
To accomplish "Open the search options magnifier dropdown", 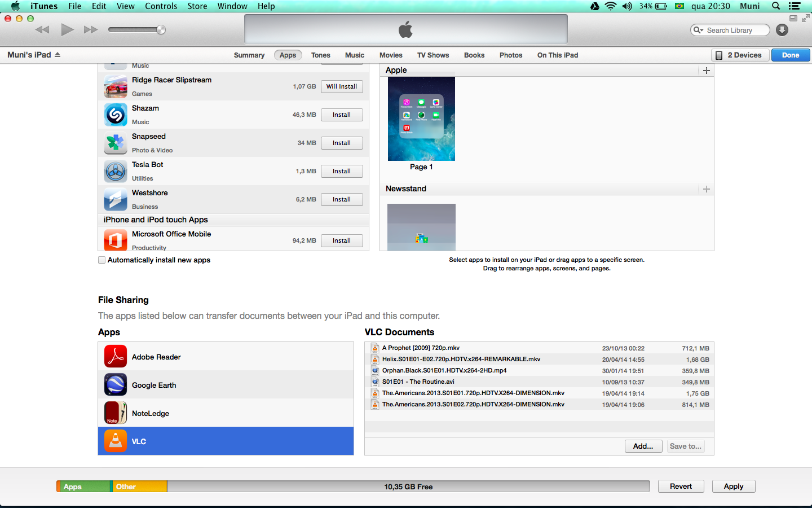I will coord(698,30).
